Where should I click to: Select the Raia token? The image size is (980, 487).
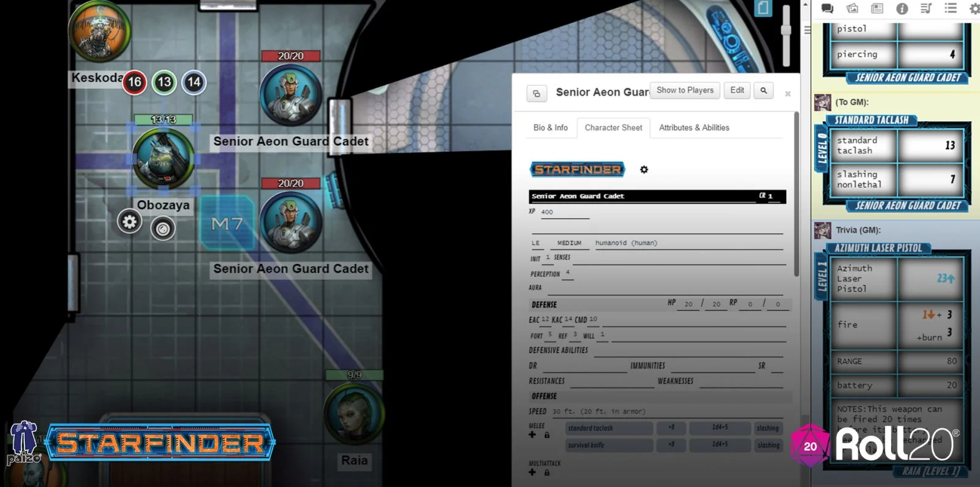pyautogui.click(x=354, y=412)
